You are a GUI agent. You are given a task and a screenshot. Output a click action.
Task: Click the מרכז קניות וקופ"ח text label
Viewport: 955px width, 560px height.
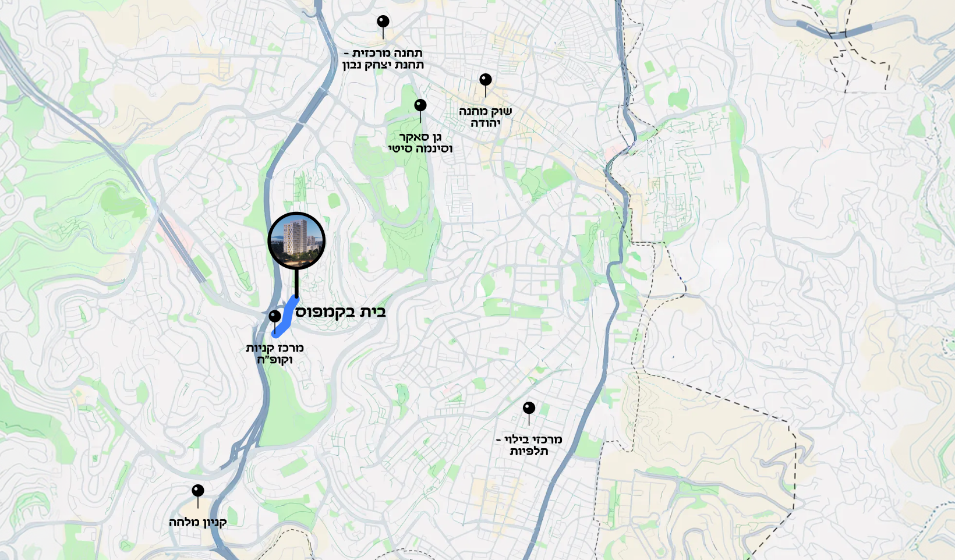click(x=275, y=354)
